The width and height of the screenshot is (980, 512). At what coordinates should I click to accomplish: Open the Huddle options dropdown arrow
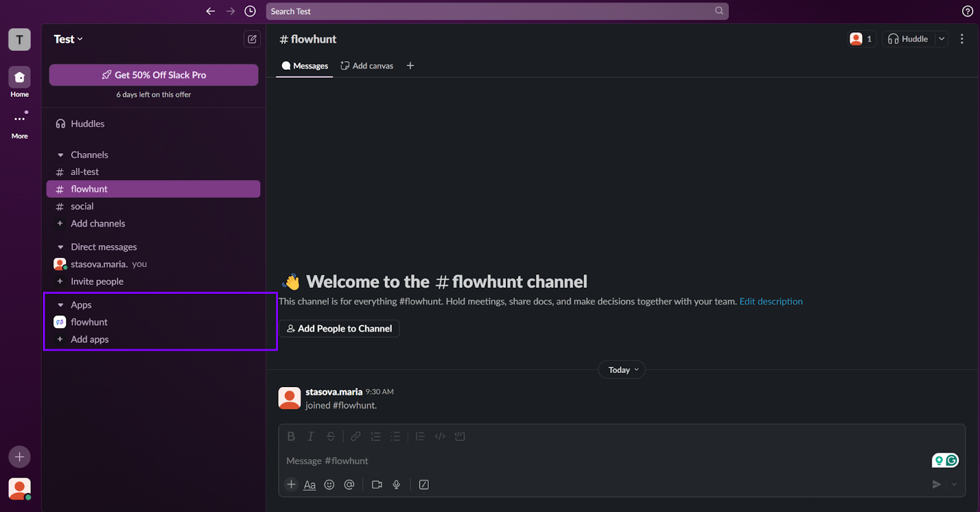[941, 39]
